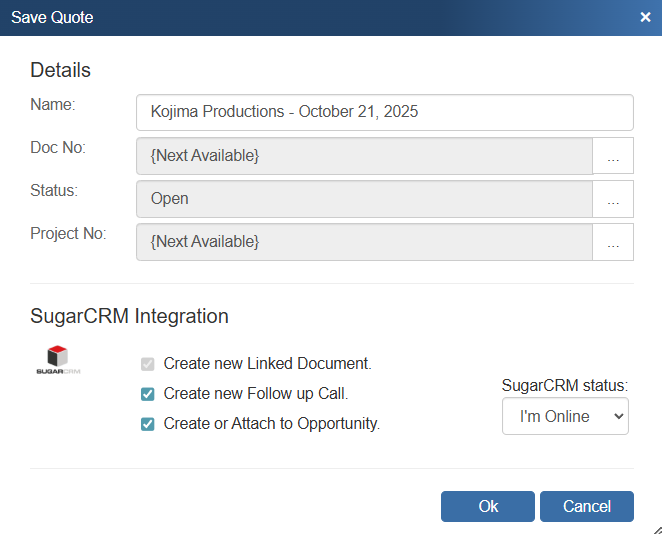Uncheck the Create new Follow up Call checkbox

[x=148, y=394]
